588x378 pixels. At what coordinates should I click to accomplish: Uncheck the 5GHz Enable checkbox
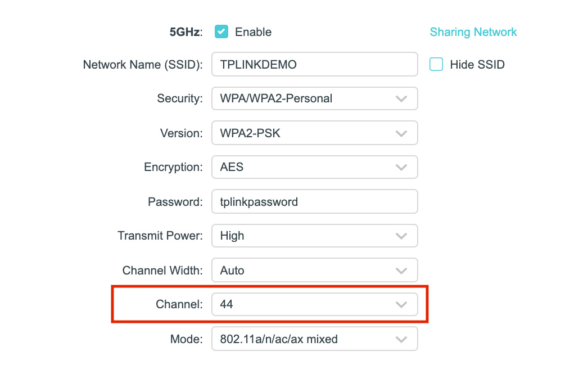(221, 32)
